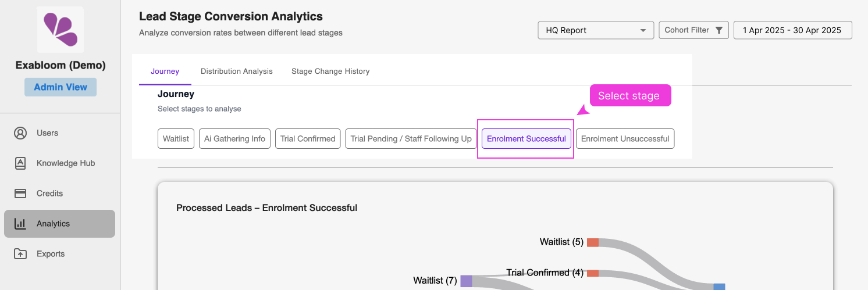Expand the HQ Report dropdown arrow
Screen dimensions: 868x290
point(643,30)
